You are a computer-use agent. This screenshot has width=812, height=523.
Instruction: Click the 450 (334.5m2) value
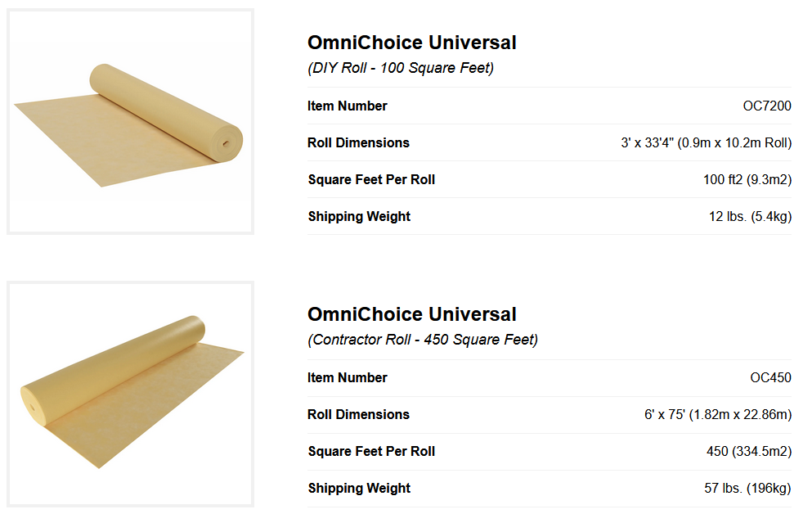pos(748,451)
